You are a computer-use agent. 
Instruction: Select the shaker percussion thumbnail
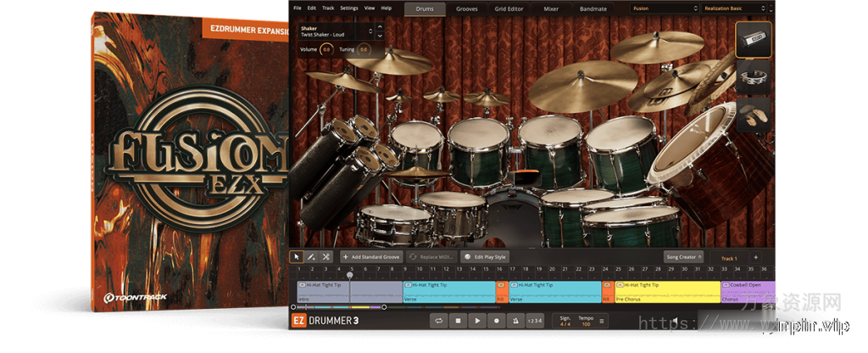click(754, 40)
